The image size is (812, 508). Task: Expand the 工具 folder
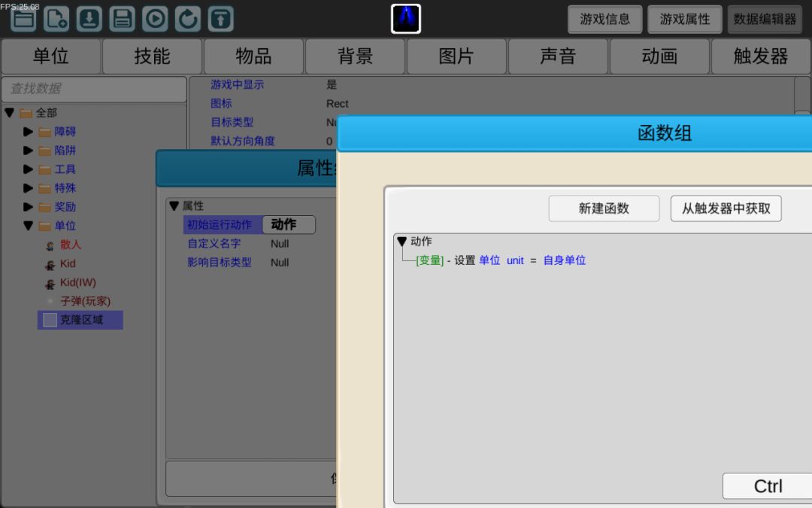point(28,169)
